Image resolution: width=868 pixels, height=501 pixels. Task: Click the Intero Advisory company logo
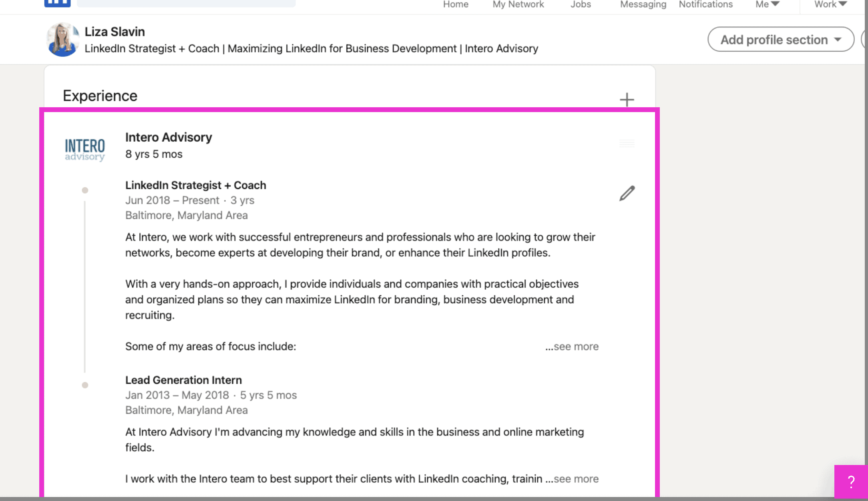(85, 149)
